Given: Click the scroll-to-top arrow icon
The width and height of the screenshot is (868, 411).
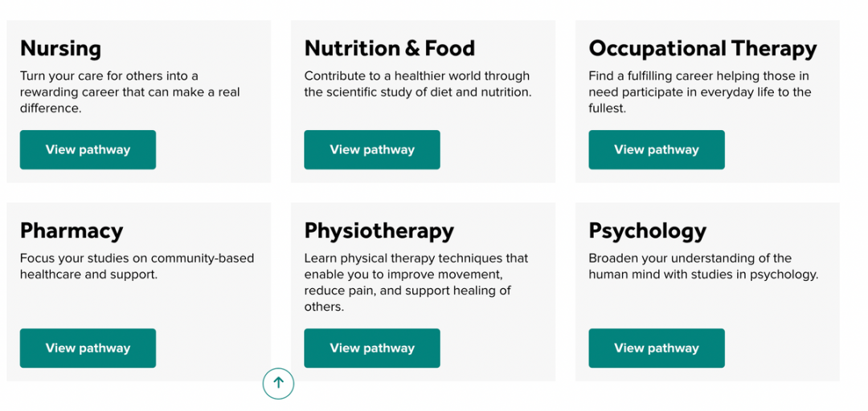Looking at the screenshot, I should (x=278, y=384).
